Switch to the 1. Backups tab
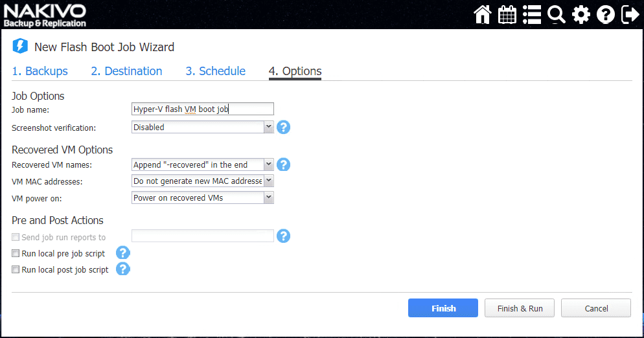Image resolution: width=644 pixels, height=338 pixels. pos(40,71)
